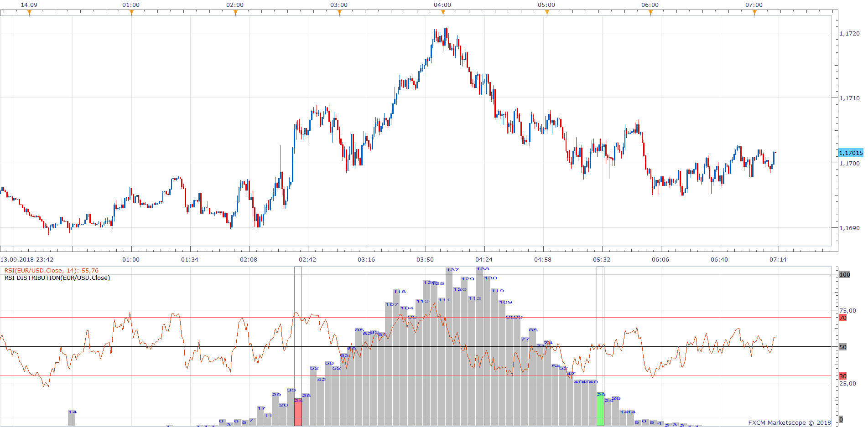Click the 25,00 label on RSI axis

coord(848,383)
